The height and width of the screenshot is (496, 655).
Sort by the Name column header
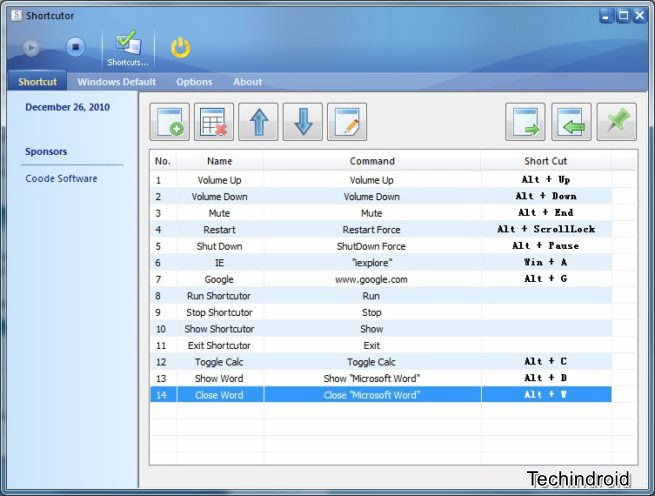(x=220, y=161)
